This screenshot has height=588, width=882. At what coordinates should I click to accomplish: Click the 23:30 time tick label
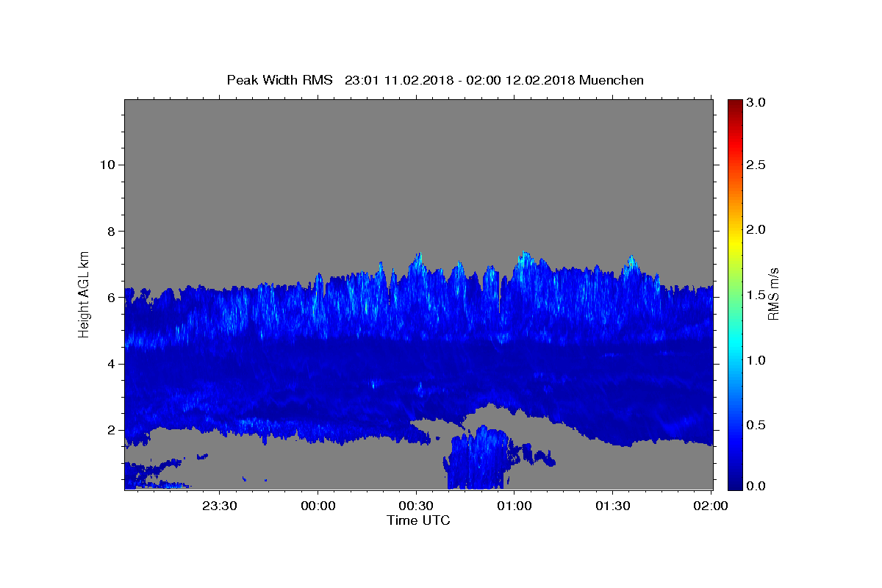pyautogui.click(x=220, y=506)
